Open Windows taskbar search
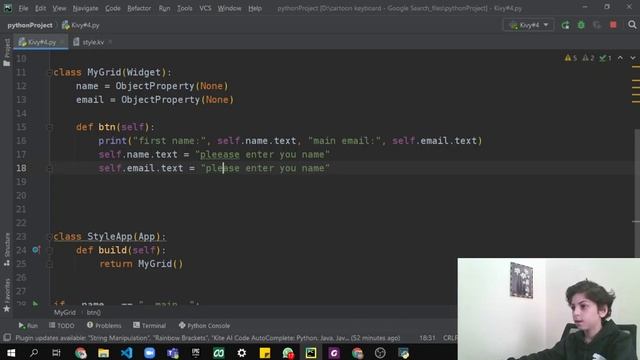 [34, 353]
